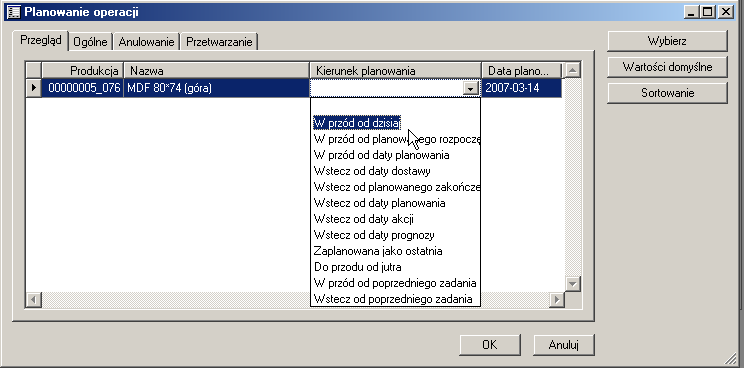Viewport: 744px width, 368px height.
Task: Click the Kierunek planowania column header
Action: point(396,71)
